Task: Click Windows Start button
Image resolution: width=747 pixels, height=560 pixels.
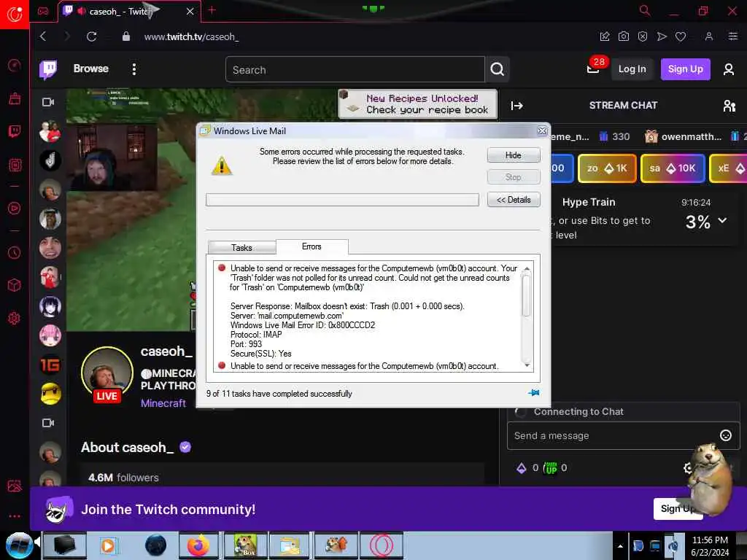Action: (x=19, y=545)
